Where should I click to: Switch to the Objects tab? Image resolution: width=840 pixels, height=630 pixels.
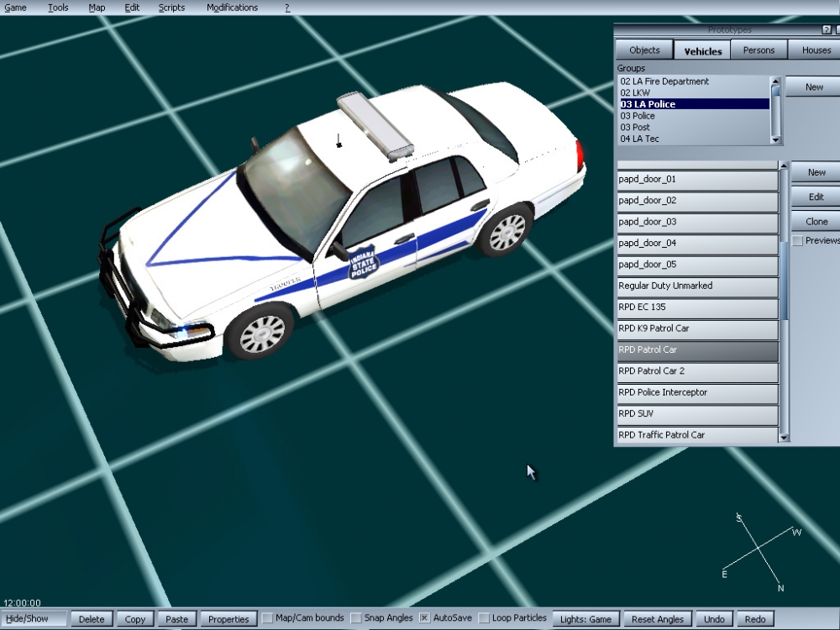coord(644,50)
